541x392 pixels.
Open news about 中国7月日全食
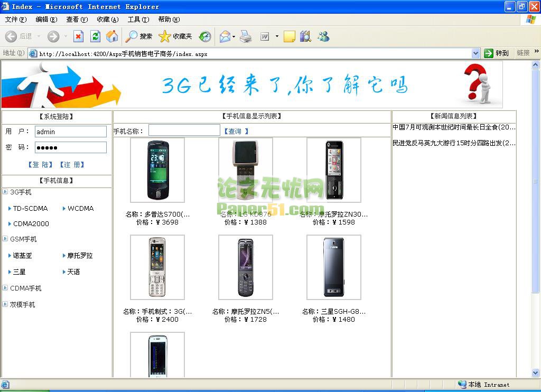click(454, 127)
